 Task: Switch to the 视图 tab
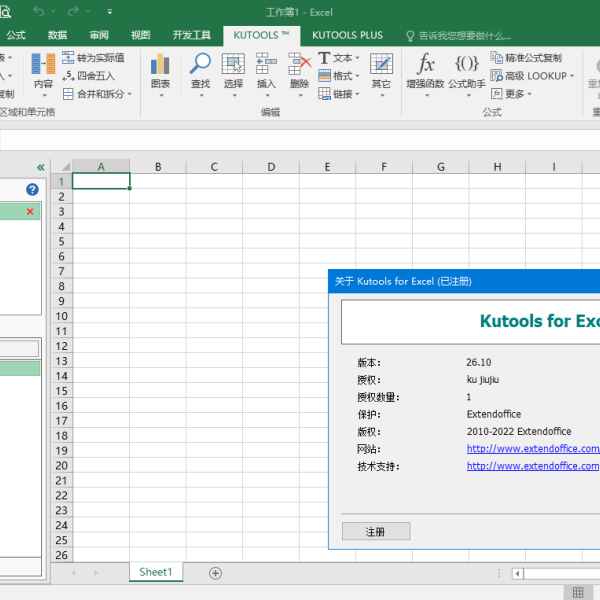140,35
